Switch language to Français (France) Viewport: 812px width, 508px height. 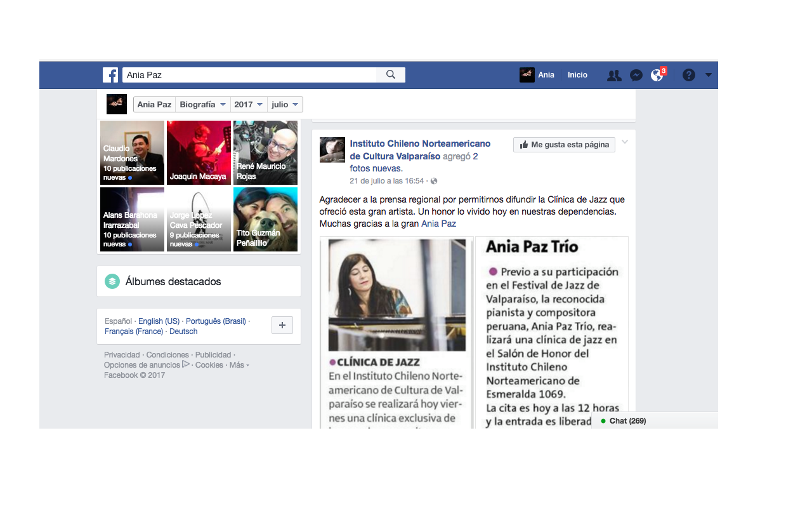point(134,331)
